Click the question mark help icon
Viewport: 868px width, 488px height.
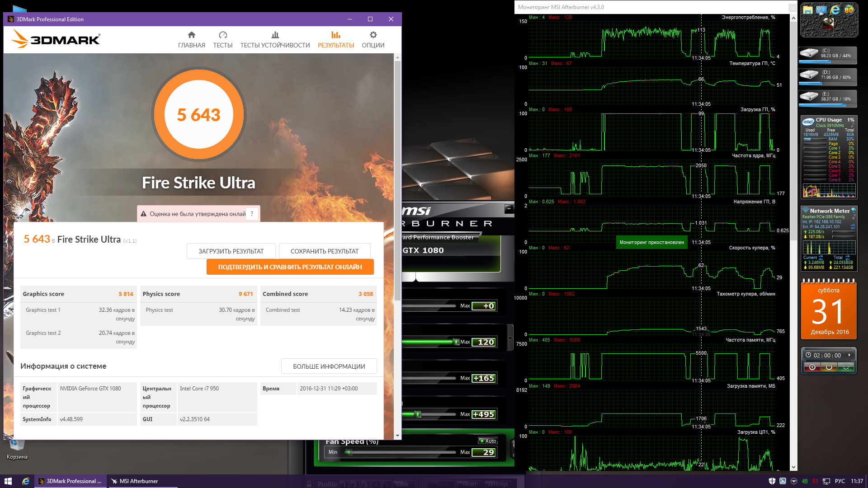pos(252,214)
